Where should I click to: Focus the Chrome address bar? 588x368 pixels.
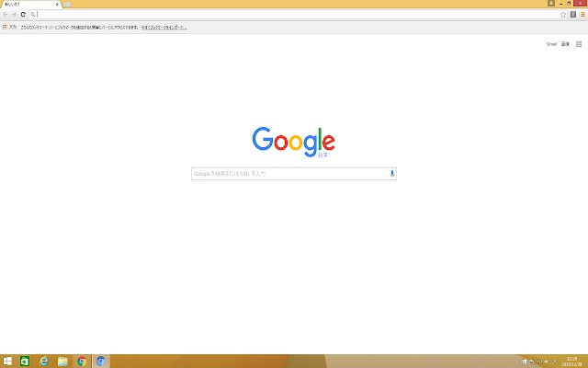click(298, 15)
